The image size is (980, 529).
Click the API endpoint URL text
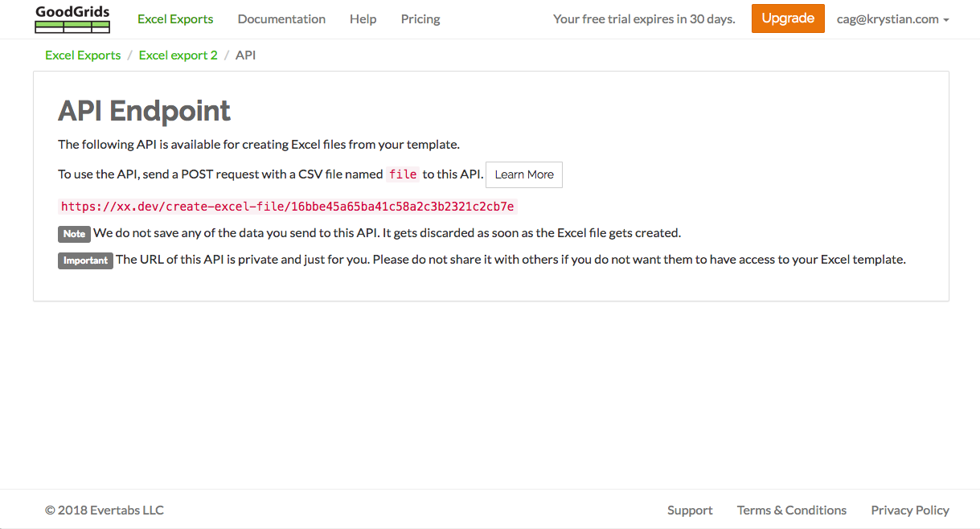click(288, 207)
